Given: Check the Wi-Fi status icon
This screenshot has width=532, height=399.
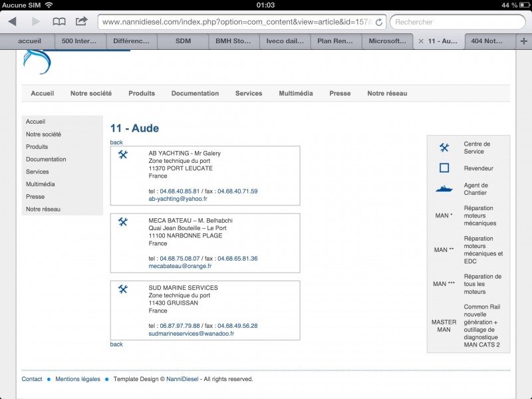Looking at the screenshot, I should point(49,5).
